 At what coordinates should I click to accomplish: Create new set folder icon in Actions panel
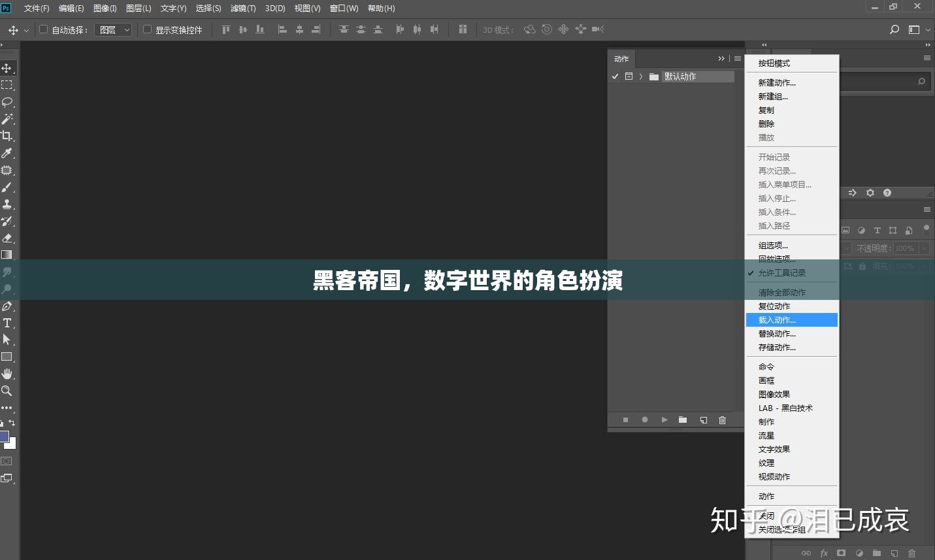tap(683, 420)
